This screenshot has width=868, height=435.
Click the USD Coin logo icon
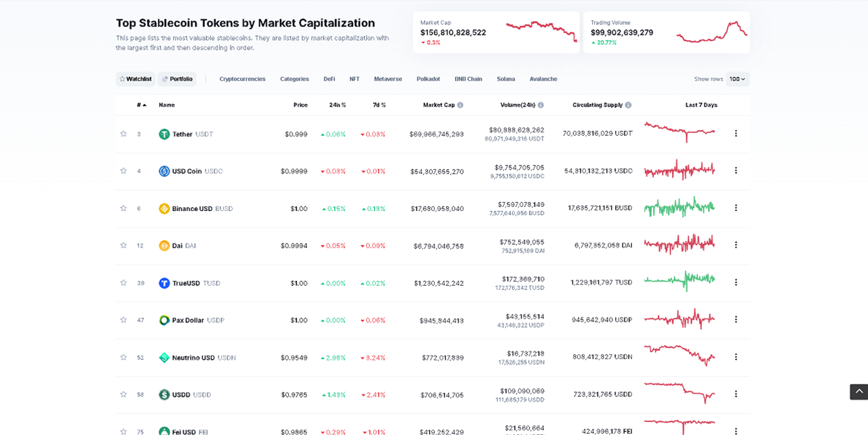point(164,171)
